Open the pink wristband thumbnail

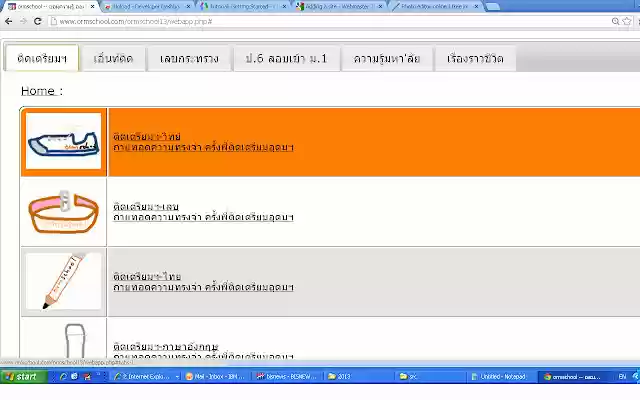click(63, 212)
